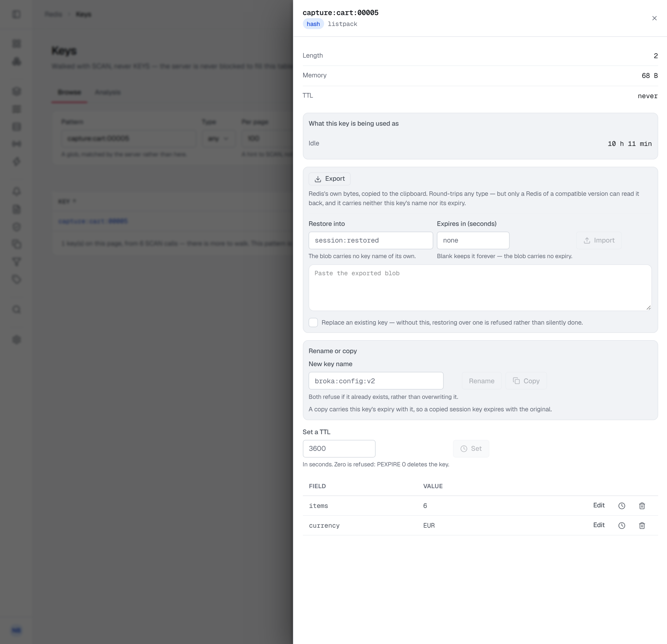Edit the currency field value
Viewport: 667px width, 644px height.
pos(599,525)
